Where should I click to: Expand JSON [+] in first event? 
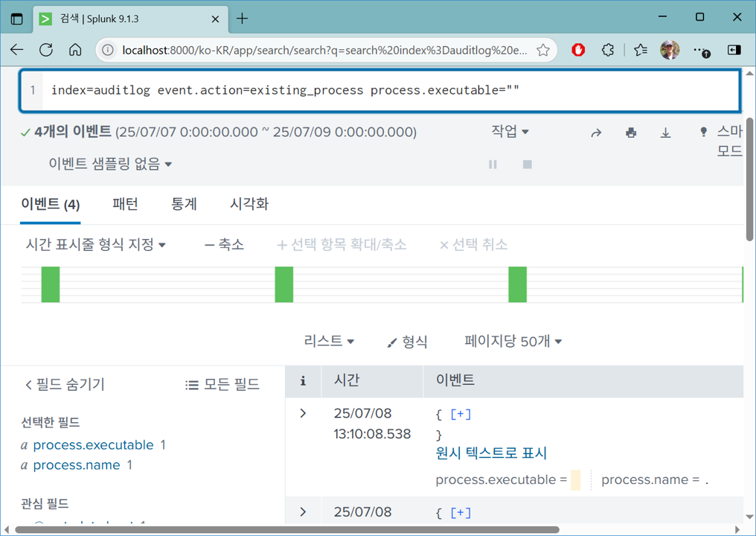click(461, 414)
